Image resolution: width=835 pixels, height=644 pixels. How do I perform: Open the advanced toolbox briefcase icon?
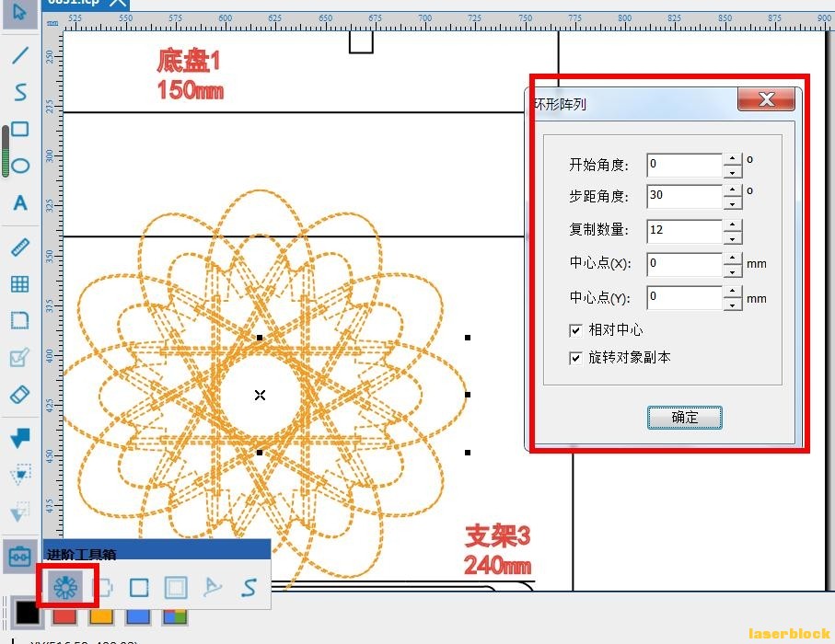point(19,557)
